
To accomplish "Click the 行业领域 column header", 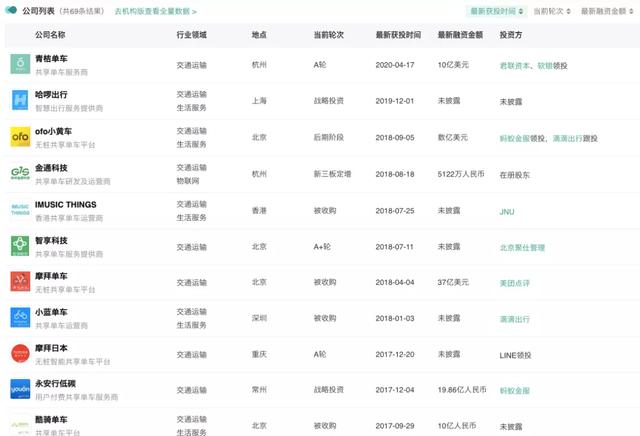I will tap(191, 35).
